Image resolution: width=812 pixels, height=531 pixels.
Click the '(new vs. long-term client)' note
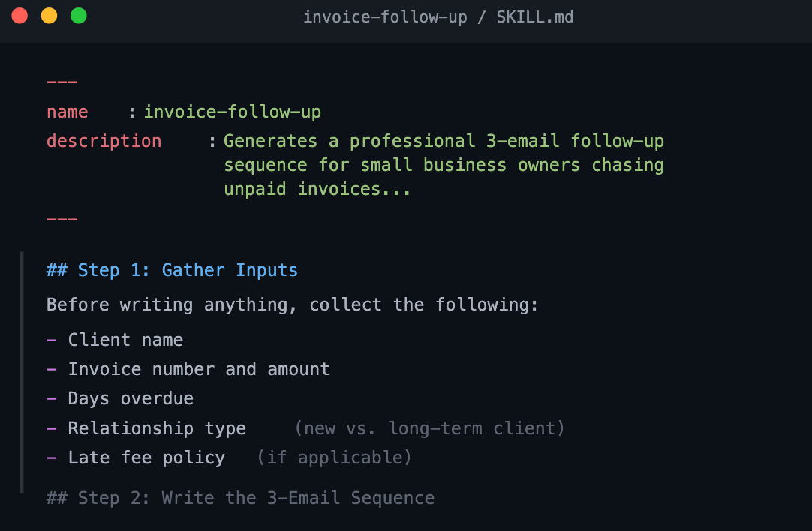click(x=429, y=428)
